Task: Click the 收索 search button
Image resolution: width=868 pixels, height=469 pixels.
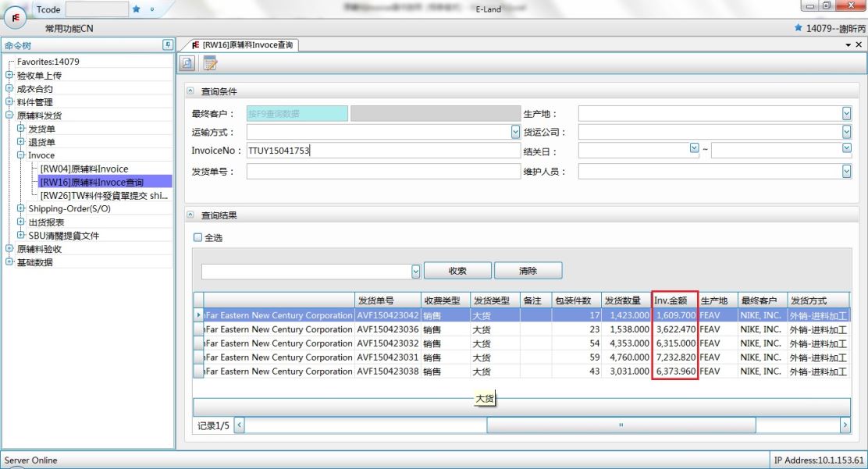Action: tap(457, 271)
